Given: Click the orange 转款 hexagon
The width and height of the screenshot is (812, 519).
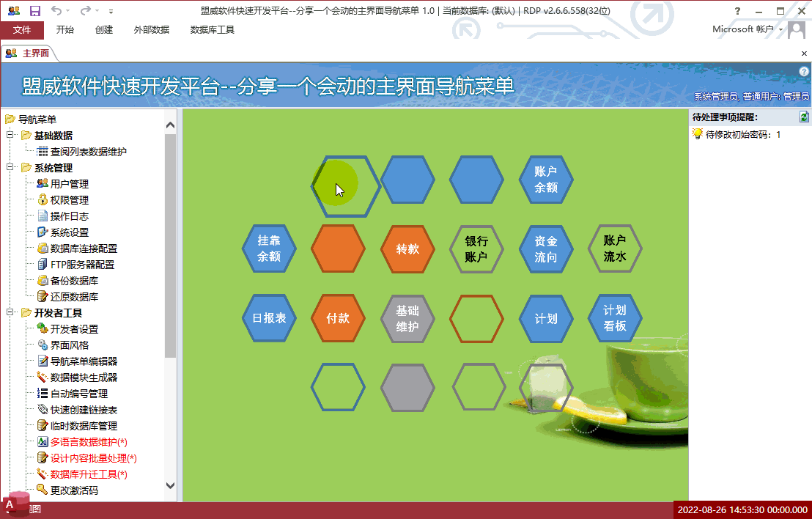Looking at the screenshot, I should point(407,249).
